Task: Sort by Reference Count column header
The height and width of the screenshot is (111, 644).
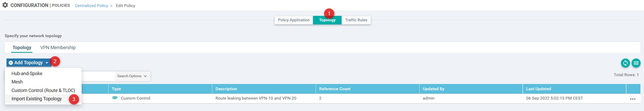Action: (x=335, y=89)
